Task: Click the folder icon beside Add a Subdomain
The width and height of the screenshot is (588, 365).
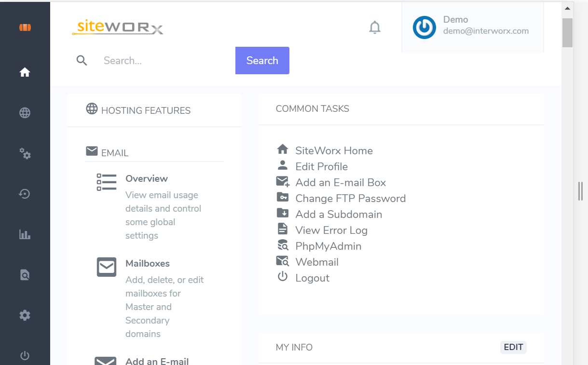Action: [x=283, y=213]
